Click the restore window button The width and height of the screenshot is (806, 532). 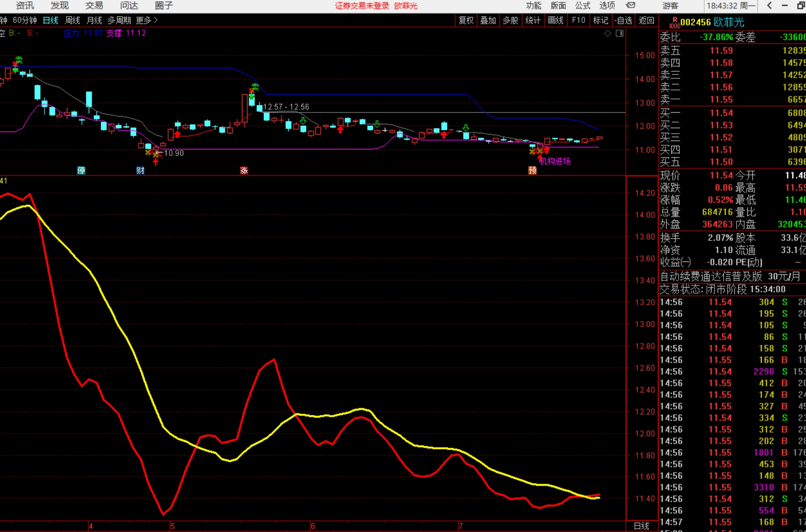tap(801, 6)
